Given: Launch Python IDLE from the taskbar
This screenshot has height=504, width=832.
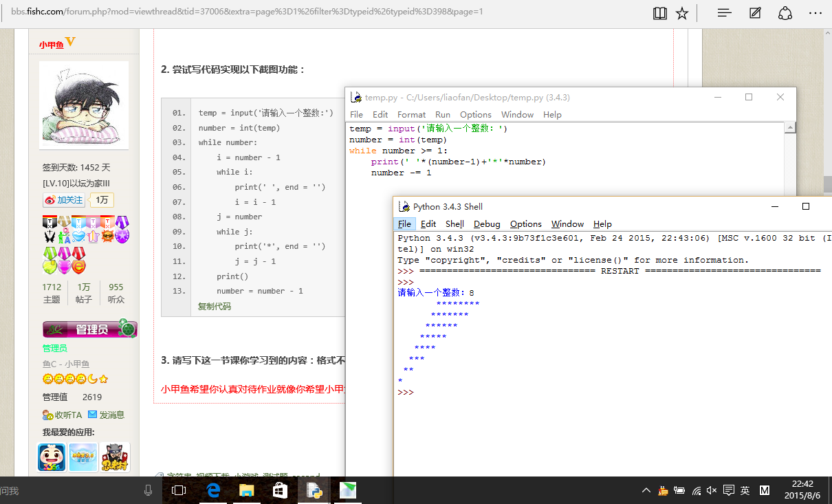Looking at the screenshot, I should tap(314, 490).
